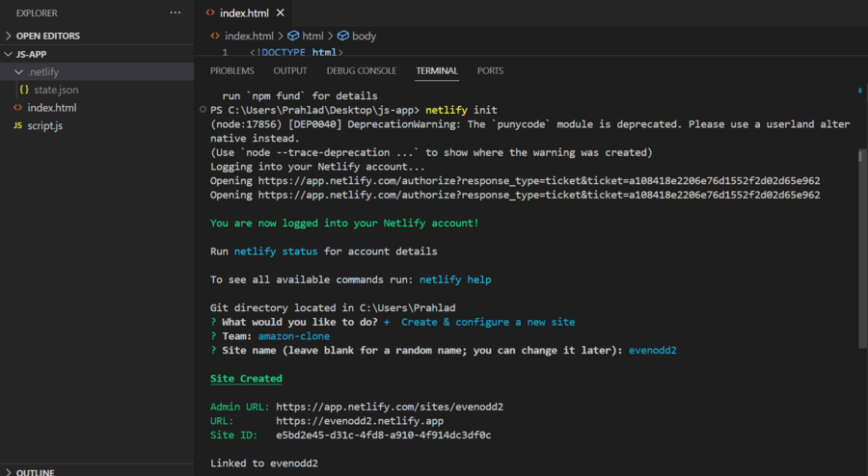Image resolution: width=868 pixels, height=476 pixels.
Task: Switch to the Problems tab
Action: point(231,70)
